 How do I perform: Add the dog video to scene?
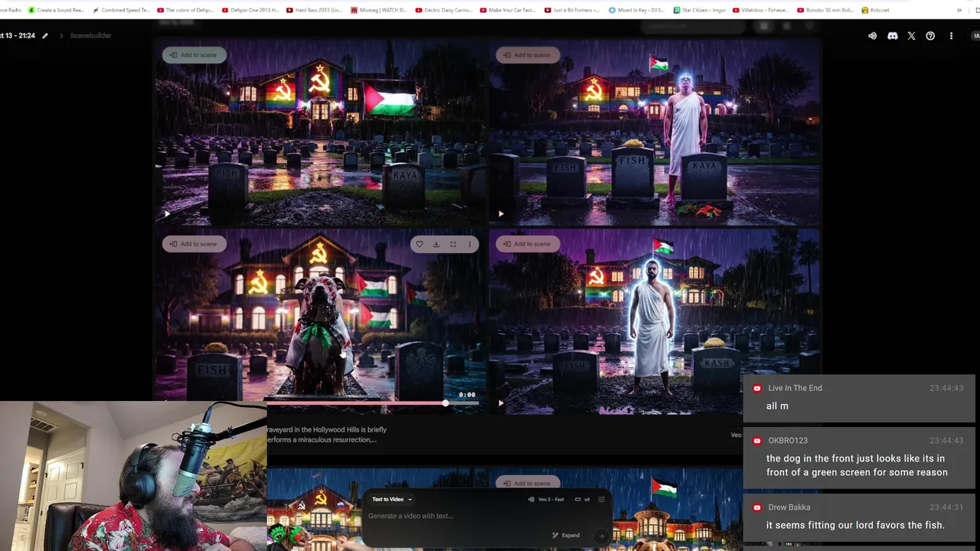pyautogui.click(x=194, y=244)
